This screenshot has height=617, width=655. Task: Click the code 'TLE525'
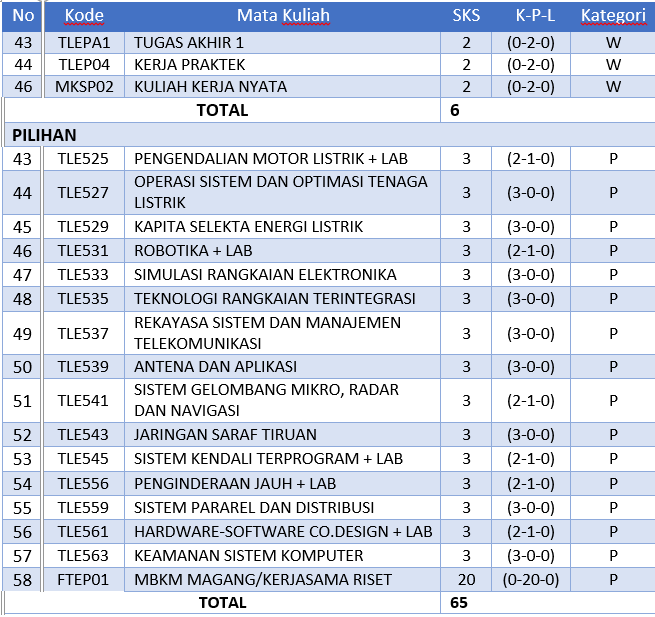83,159
